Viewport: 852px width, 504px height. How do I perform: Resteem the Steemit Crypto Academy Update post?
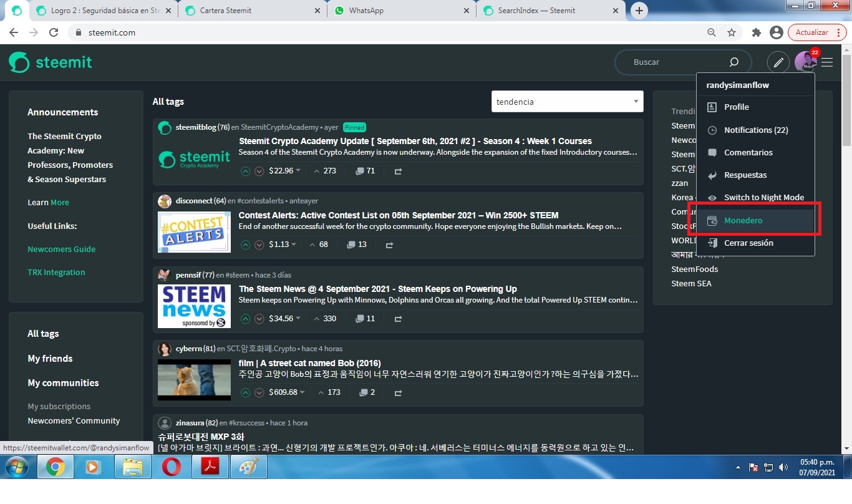(x=398, y=171)
